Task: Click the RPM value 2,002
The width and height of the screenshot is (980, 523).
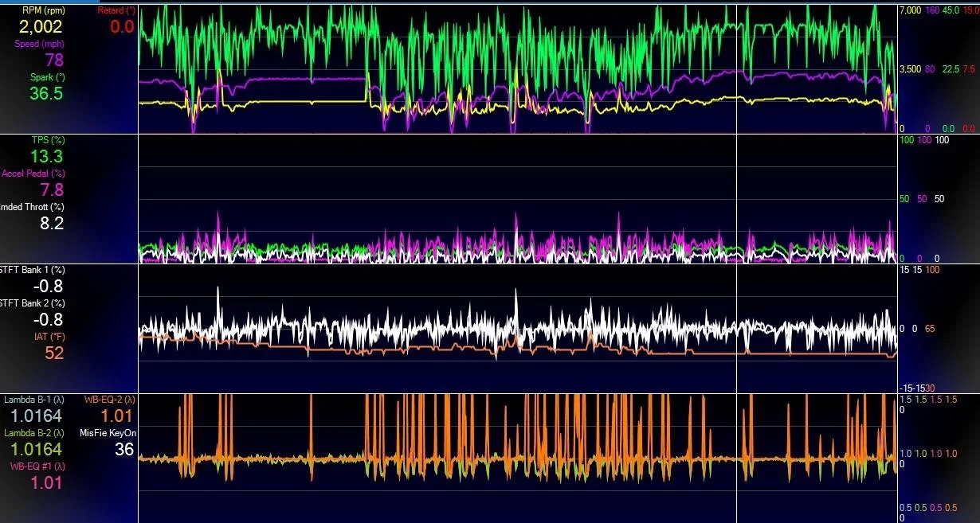Action: point(41,27)
